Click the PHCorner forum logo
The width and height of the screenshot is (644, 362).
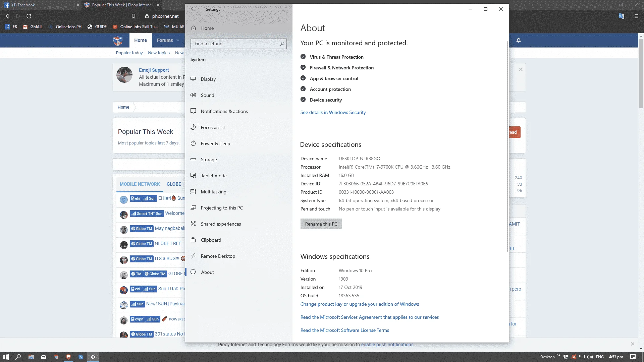click(x=118, y=41)
